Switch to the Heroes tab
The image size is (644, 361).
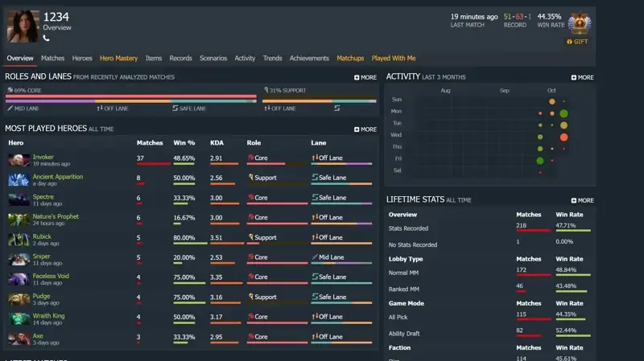pos(82,58)
